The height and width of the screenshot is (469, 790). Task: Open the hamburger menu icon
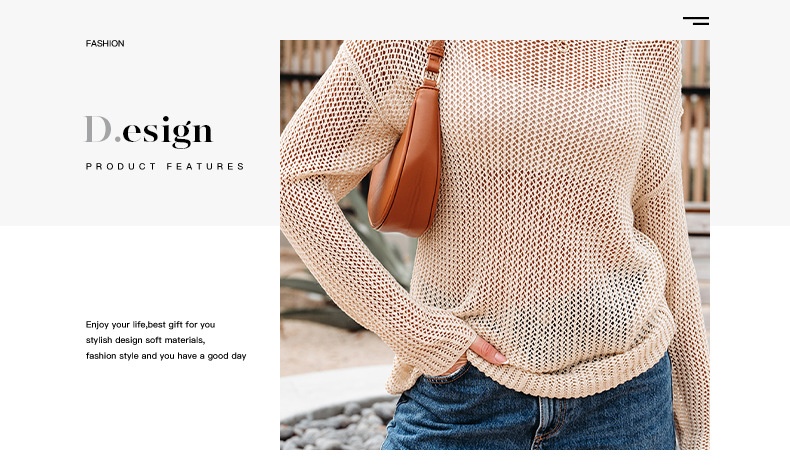tap(696, 21)
